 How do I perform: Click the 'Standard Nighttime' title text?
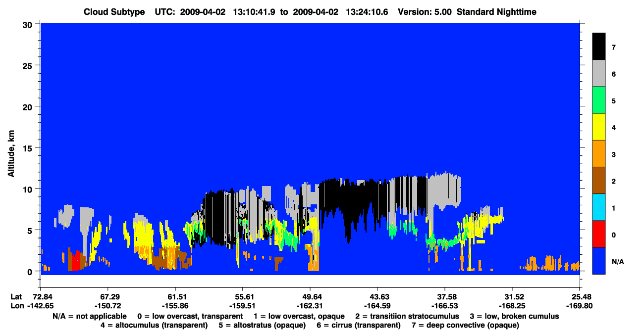click(x=496, y=12)
